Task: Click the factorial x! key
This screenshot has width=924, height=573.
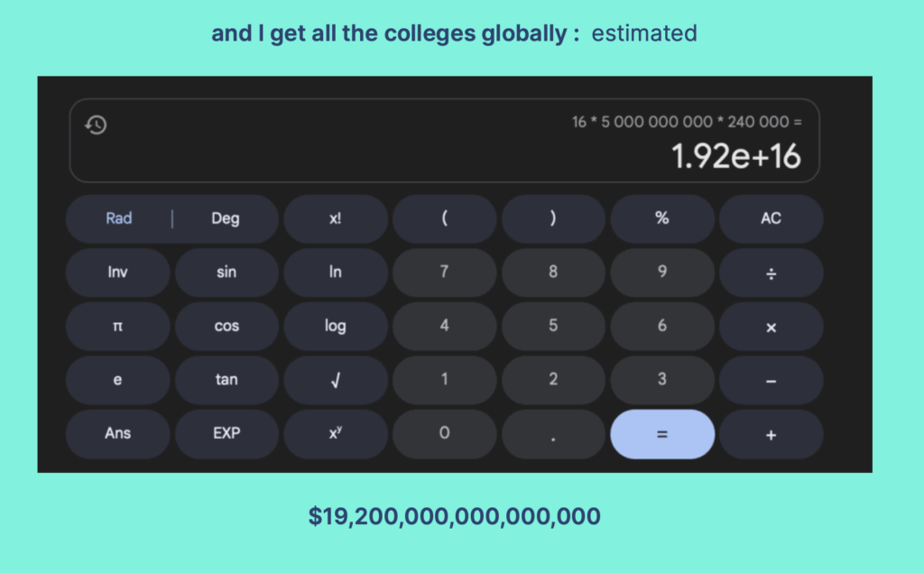Action: [x=335, y=218]
